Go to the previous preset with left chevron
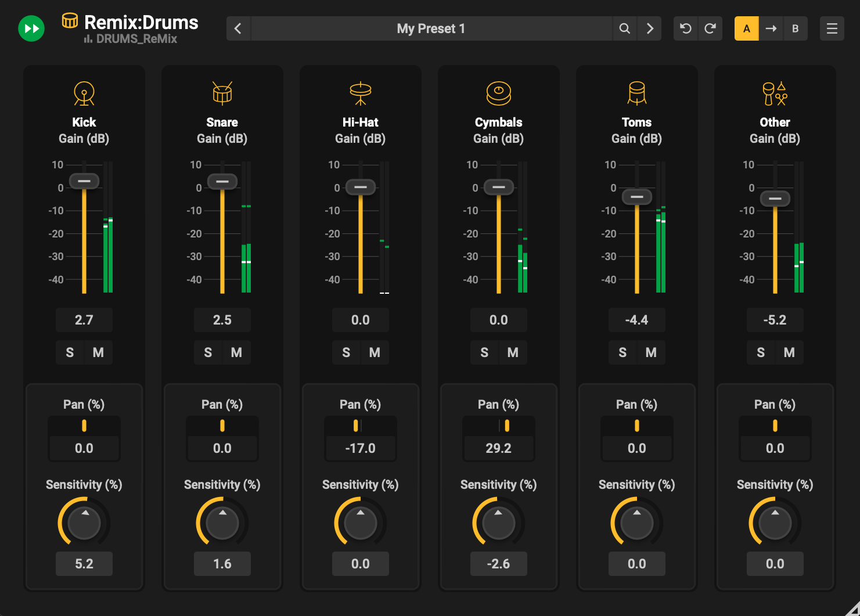Image resolution: width=860 pixels, height=616 pixels. coord(238,28)
